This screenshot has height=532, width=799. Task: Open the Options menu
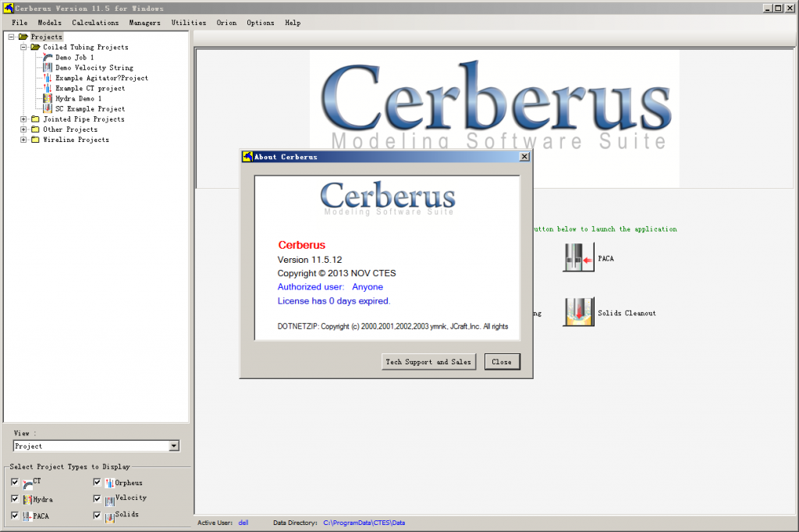[261, 23]
